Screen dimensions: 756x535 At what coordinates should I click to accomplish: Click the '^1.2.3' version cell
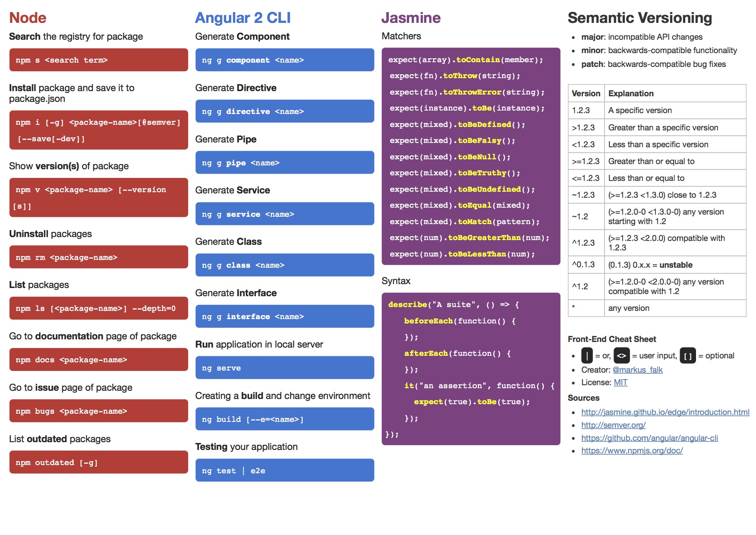(x=586, y=243)
